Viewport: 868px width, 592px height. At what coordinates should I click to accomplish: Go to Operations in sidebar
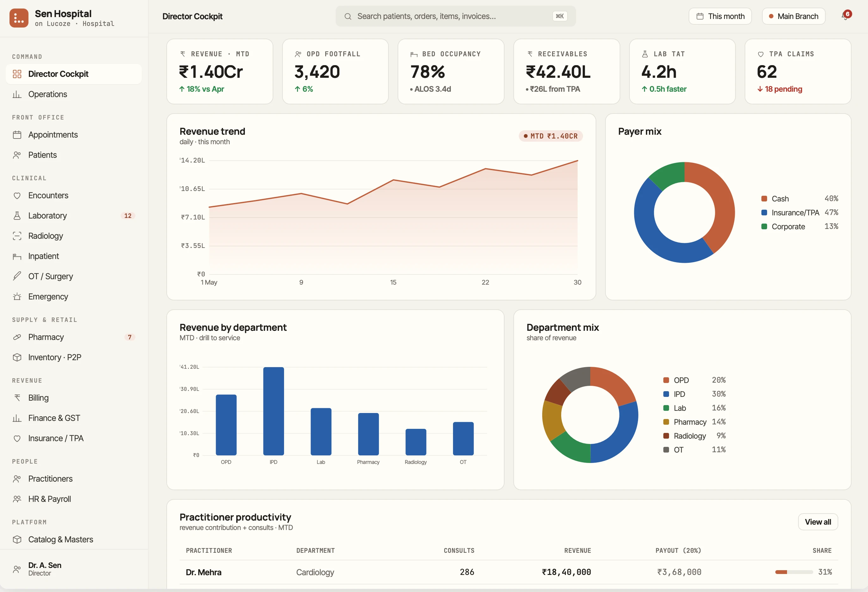pos(74,94)
